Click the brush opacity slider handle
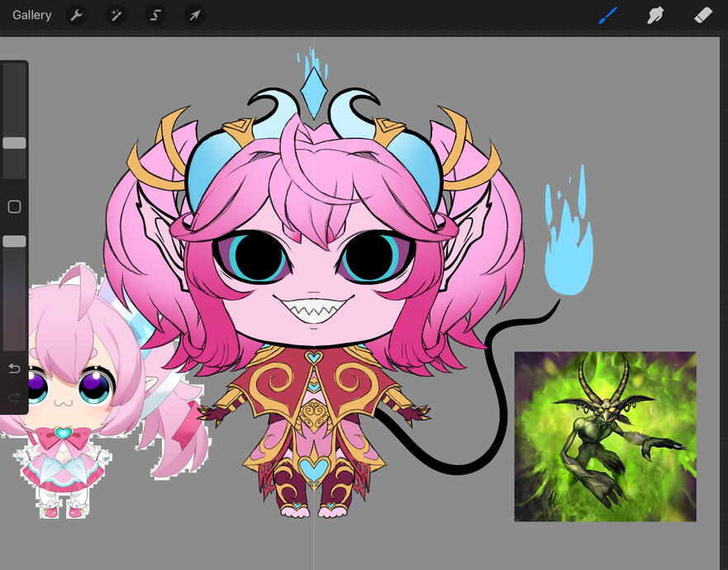Viewport: 728px width, 570px height. tap(14, 241)
